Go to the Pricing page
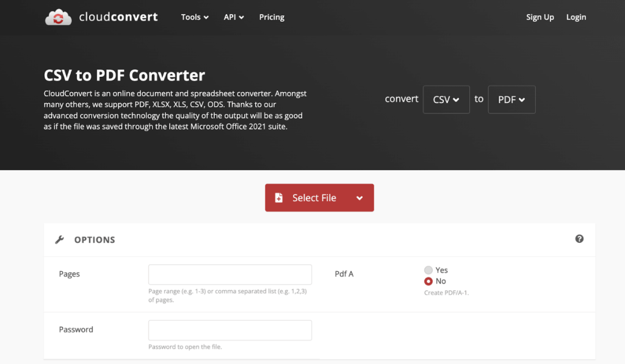The image size is (625, 364). [x=272, y=17]
